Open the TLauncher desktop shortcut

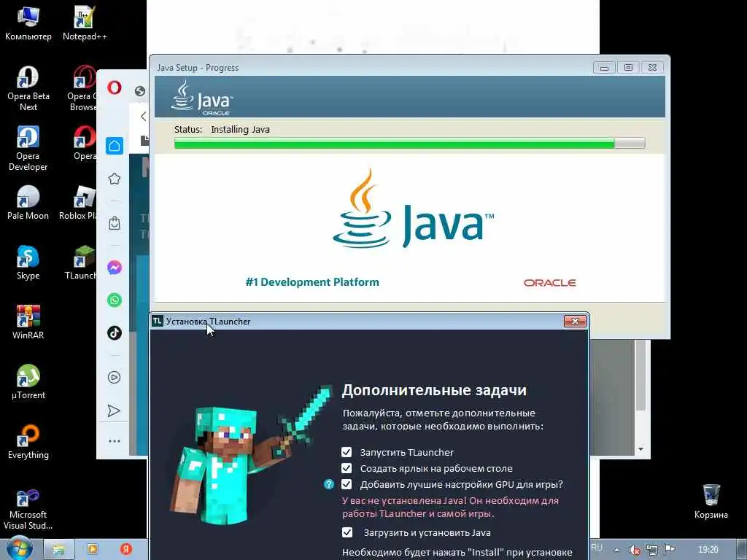click(x=81, y=262)
